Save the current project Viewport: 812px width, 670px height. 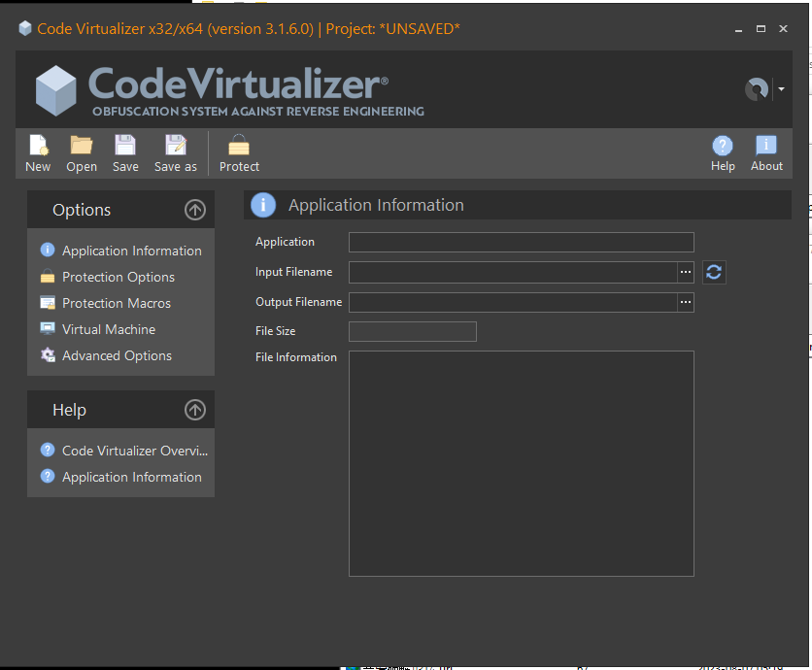click(124, 151)
